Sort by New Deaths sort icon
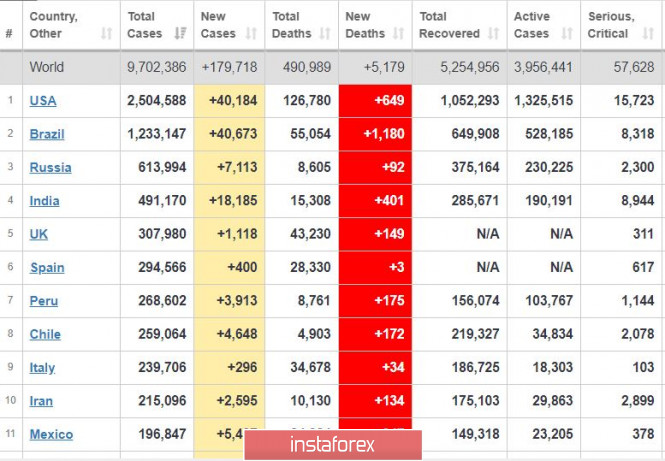The width and height of the screenshot is (665, 461). 397,34
